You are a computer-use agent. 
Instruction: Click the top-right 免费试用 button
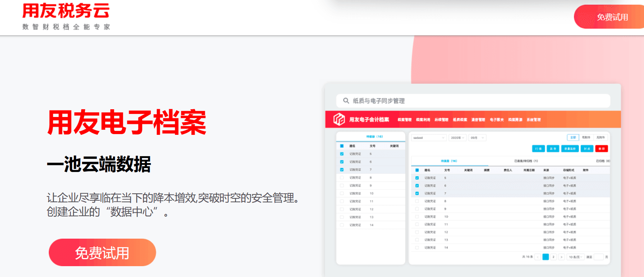pyautogui.click(x=609, y=17)
